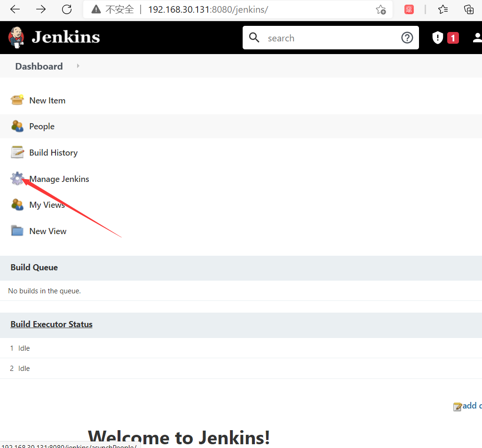Click the Jenkins title text in header
Image resolution: width=482 pixels, height=448 pixels.
(x=66, y=37)
